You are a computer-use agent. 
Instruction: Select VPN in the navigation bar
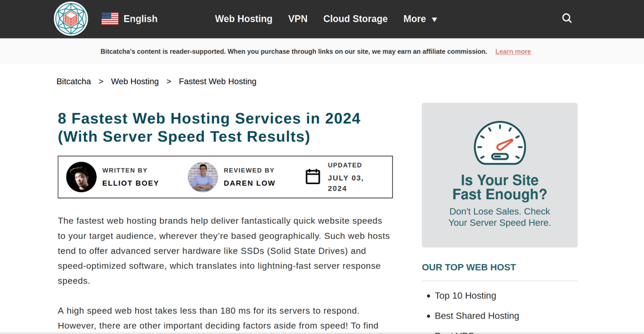pos(298,19)
